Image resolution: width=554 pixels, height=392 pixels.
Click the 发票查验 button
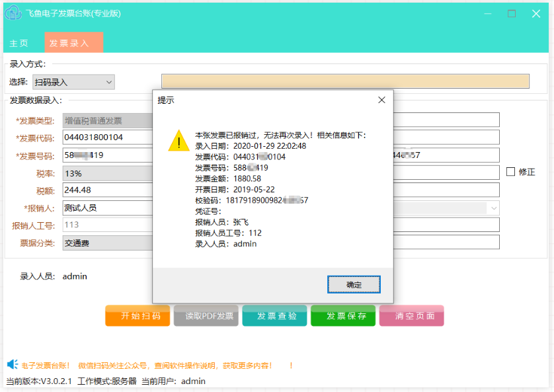click(x=274, y=316)
